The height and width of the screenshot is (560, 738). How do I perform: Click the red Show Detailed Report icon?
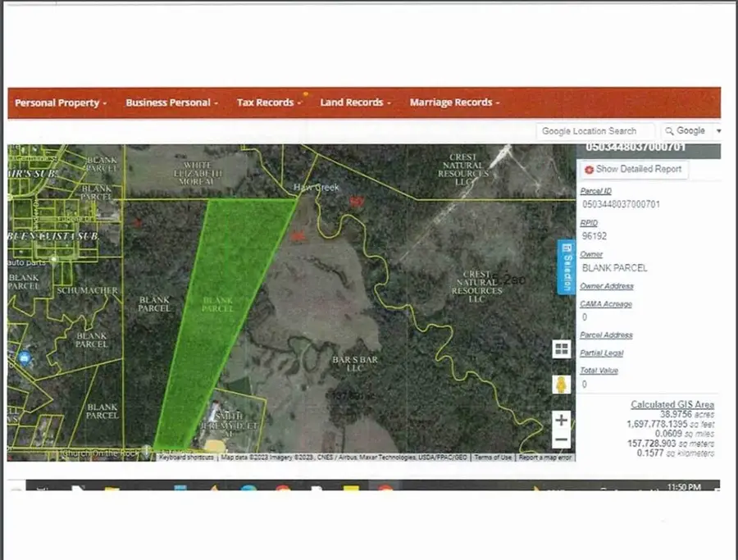pos(589,169)
